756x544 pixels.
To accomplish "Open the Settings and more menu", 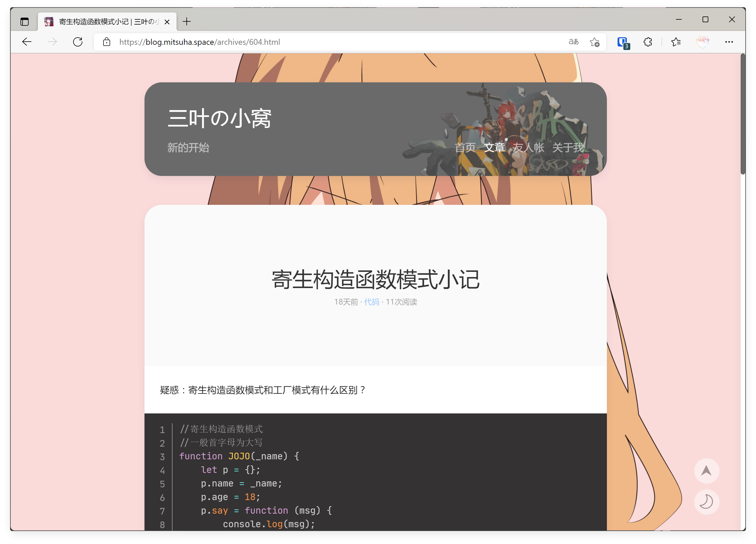I will click(x=729, y=42).
